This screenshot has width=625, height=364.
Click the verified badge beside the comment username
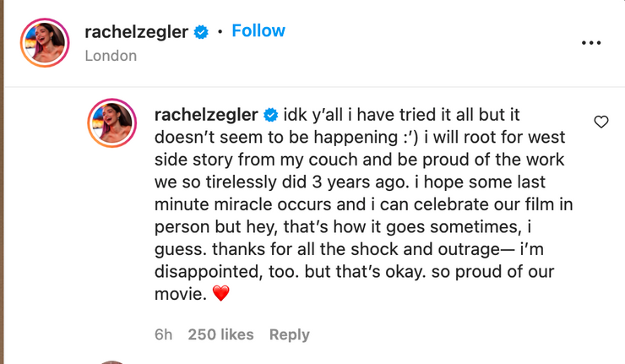[x=271, y=114]
